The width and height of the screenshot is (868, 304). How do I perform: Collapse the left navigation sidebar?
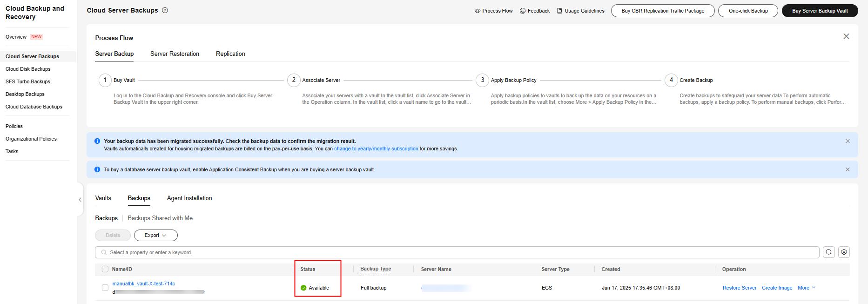[80, 200]
